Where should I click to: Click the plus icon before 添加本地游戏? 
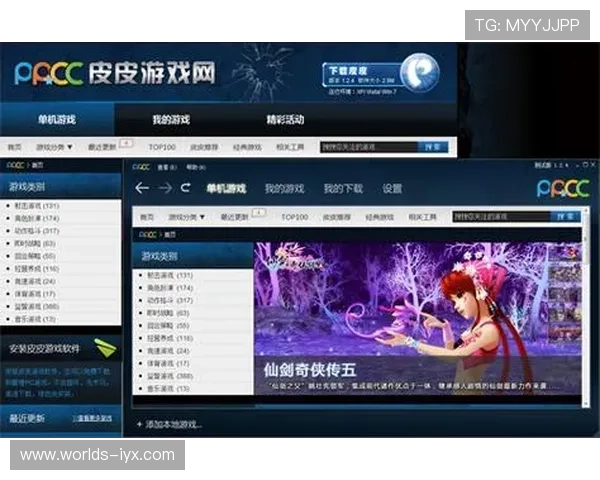(x=139, y=424)
